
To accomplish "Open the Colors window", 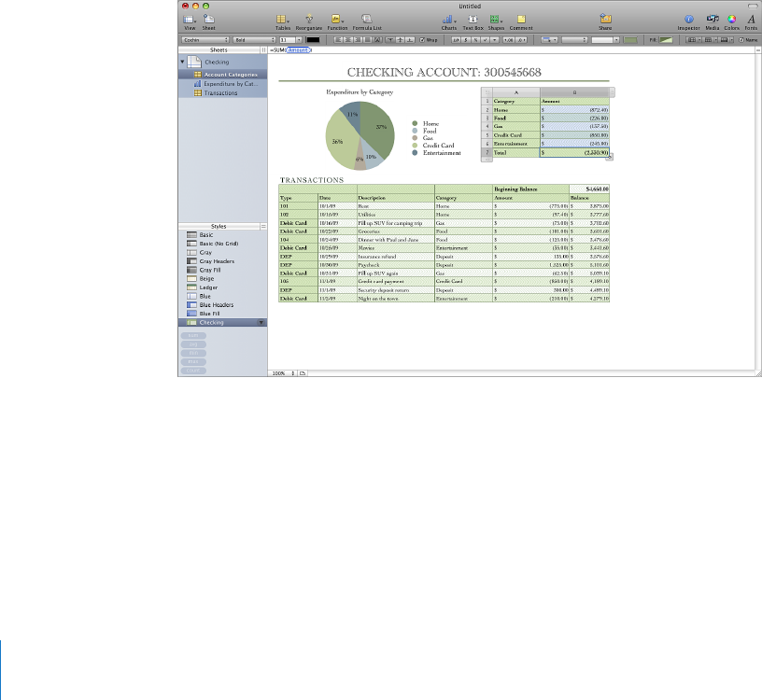I will tap(731, 21).
